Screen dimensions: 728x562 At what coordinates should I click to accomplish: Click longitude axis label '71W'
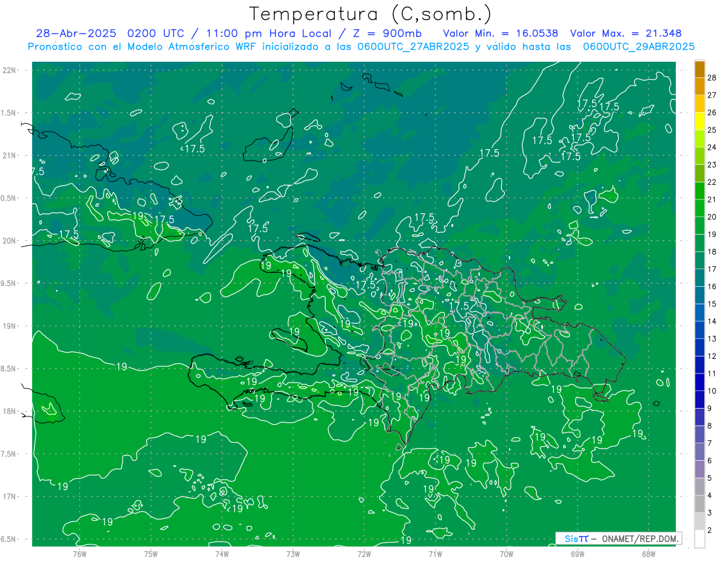coord(435,554)
